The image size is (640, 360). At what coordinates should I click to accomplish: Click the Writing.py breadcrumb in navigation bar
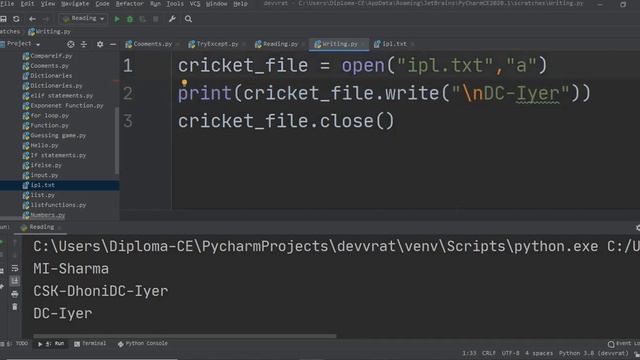coord(49,31)
